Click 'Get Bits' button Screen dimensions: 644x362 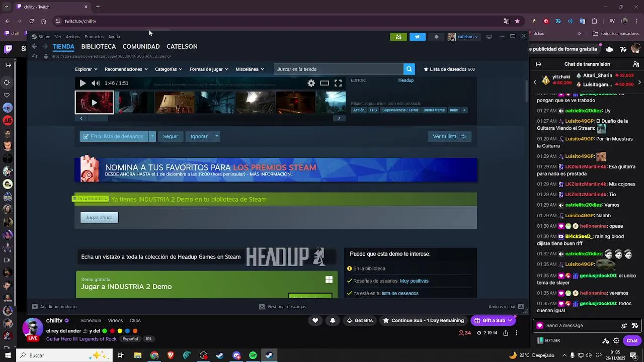coord(360,320)
